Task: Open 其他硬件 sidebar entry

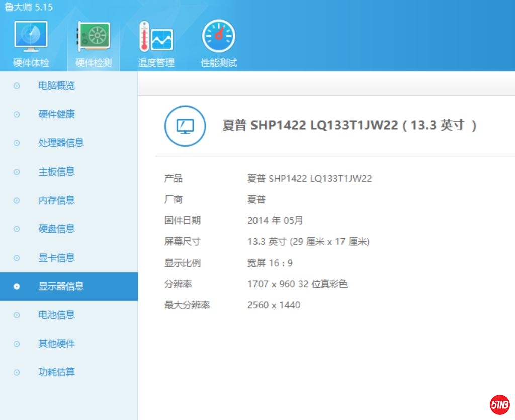Action: 57,344
